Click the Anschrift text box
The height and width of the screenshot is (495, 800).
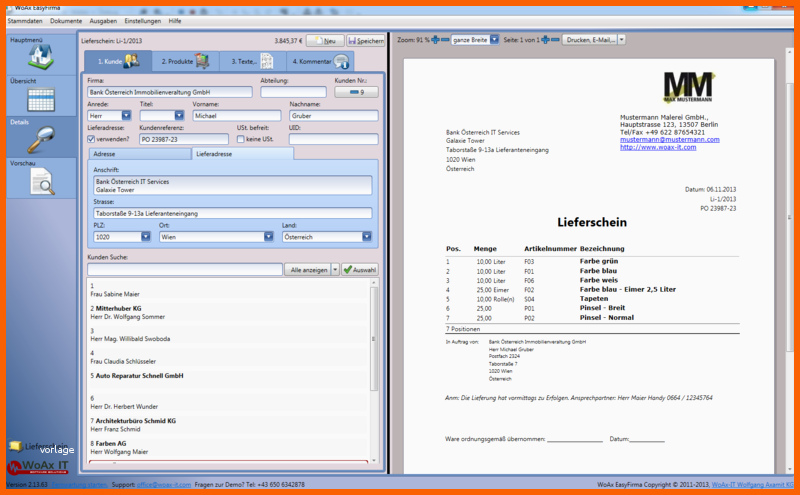[233, 185]
